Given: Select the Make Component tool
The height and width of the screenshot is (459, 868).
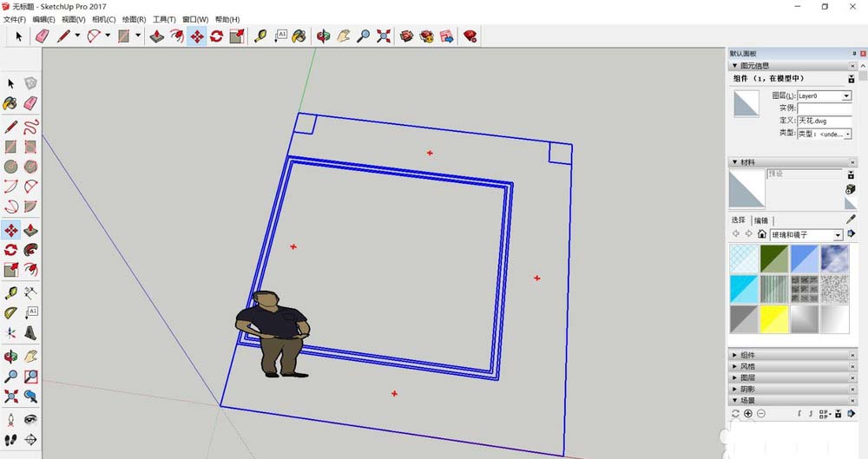Looking at the screenshot, I should click(30, 83).
